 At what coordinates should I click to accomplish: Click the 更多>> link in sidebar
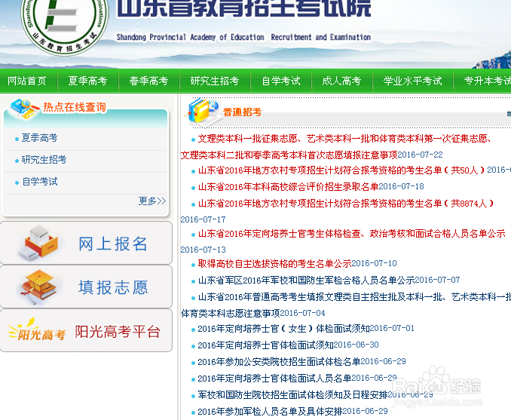click(152, 201)
